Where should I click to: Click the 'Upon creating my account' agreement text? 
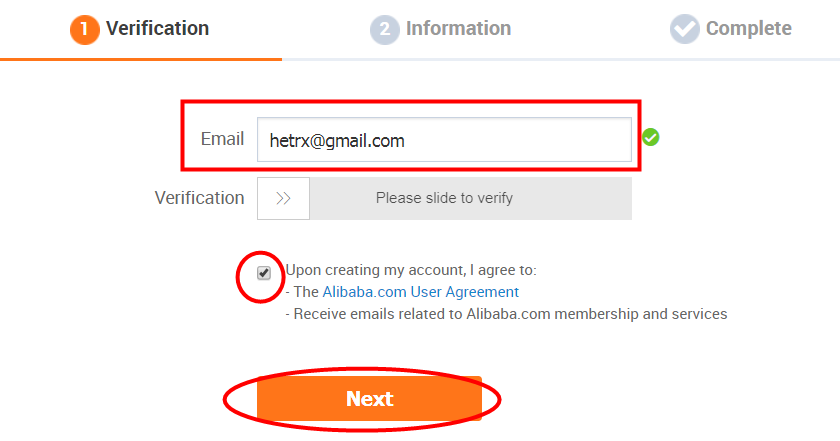[411, 270]
